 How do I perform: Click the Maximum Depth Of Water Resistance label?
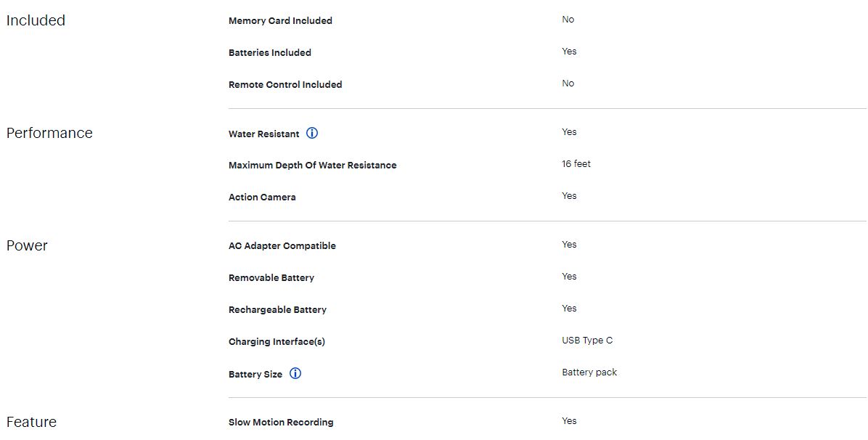pos(312,166)
